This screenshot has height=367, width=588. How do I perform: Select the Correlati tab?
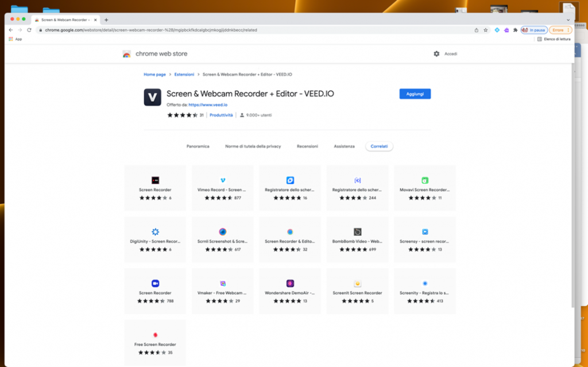coord(379,146)
